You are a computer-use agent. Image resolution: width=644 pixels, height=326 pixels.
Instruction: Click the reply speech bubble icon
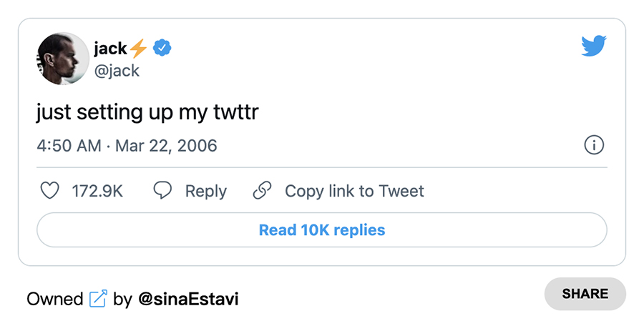click(163, 191)
